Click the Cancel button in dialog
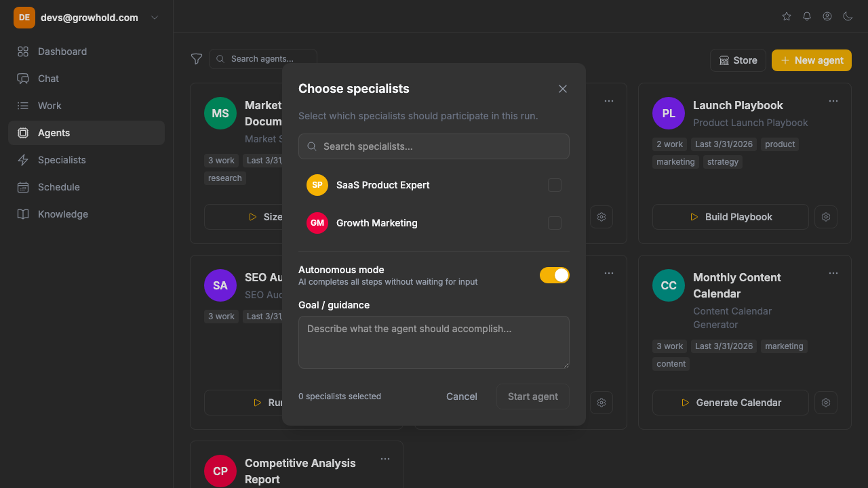Screen dimensions: 868x488 point(462,396)
